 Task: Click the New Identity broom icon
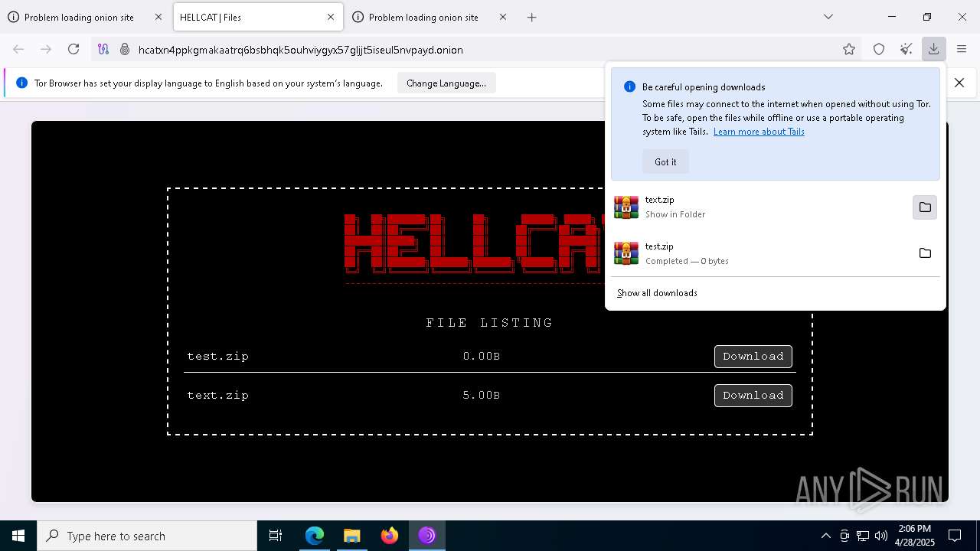tap(906, 49)
